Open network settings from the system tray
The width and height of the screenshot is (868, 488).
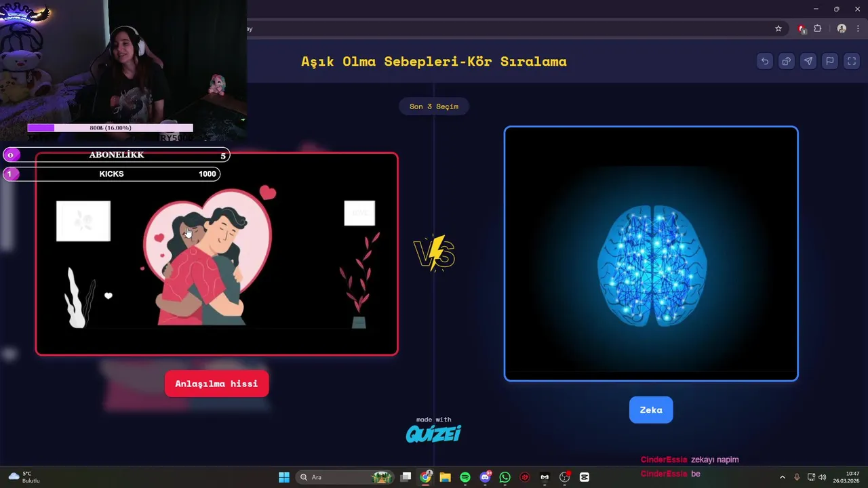coord(811,477)
